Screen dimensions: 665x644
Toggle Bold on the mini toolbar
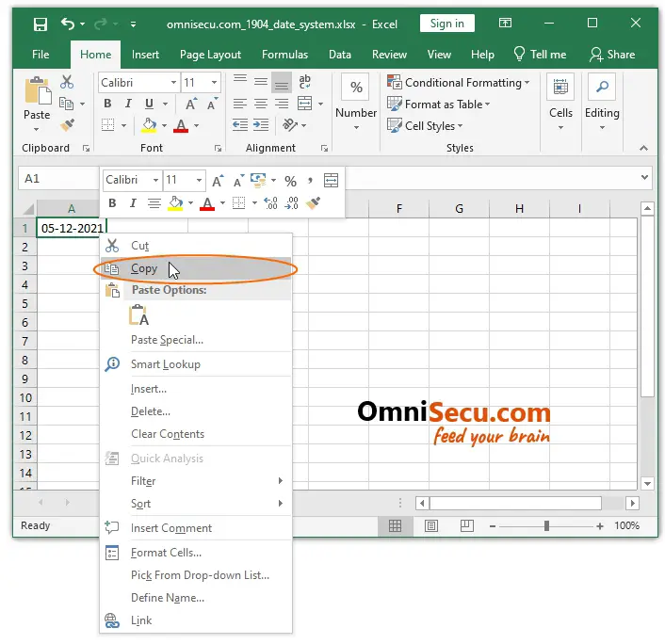[x=112, y=203]
